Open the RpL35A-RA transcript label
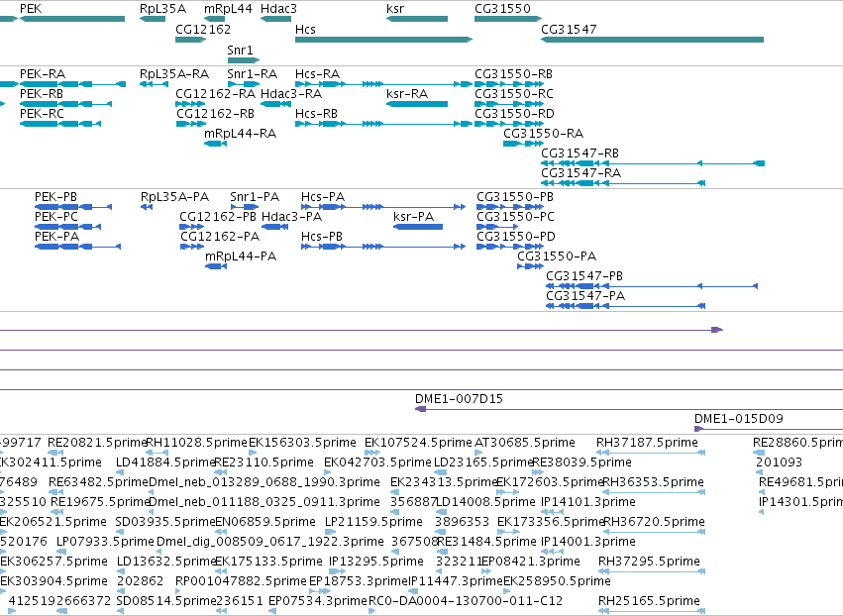 174,73
